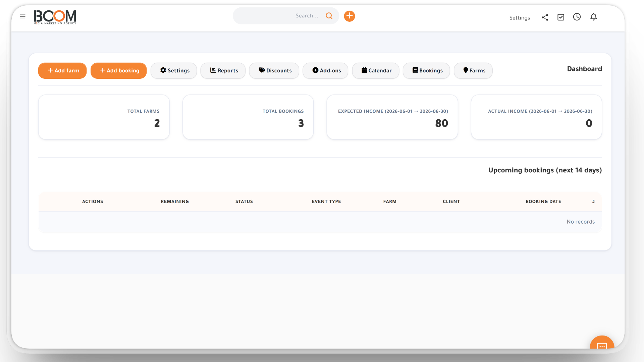Open the Add-ons tab
The height and width of the screenshot is (362, 644).
325,71
